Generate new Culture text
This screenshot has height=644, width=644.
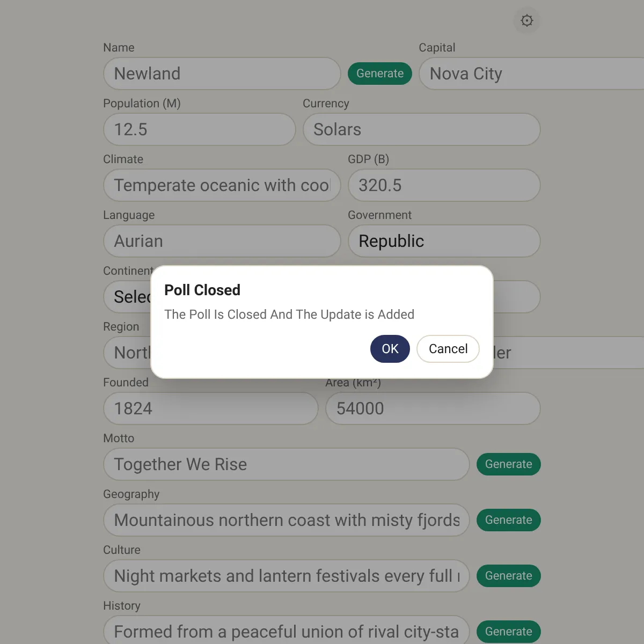[x=508, y=576]
